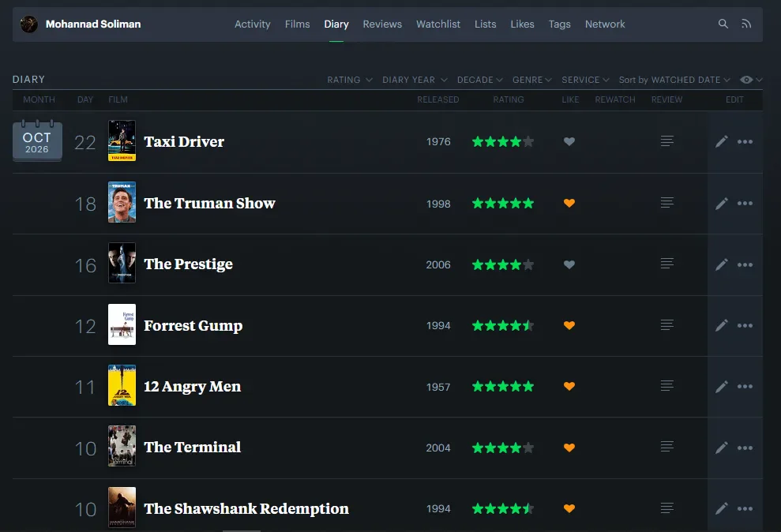The height and width of the screenshot is (532, 781).
Task: Open The Prestige film title link
Action: point(188,264)
